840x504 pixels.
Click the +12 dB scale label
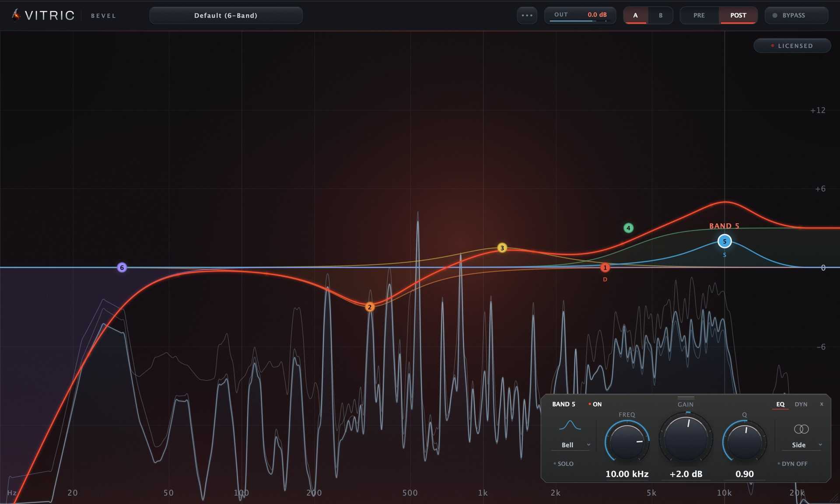coord(818,110)
